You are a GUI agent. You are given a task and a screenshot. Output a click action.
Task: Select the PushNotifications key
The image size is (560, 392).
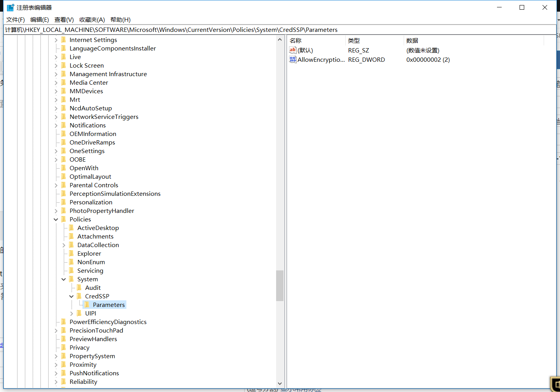(94, 373)
